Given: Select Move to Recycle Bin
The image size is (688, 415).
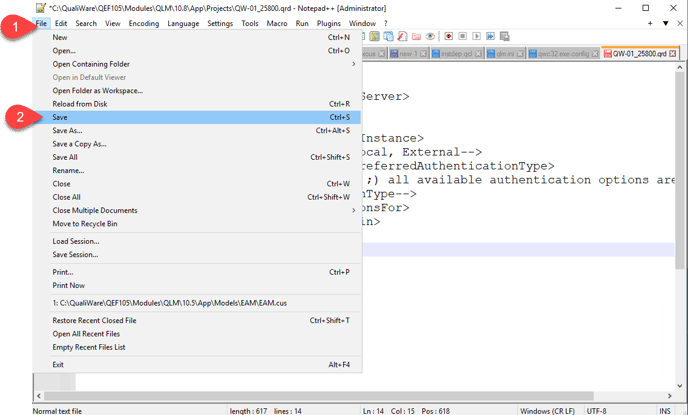Looking at the screenshot, I should tap(197, 224).
